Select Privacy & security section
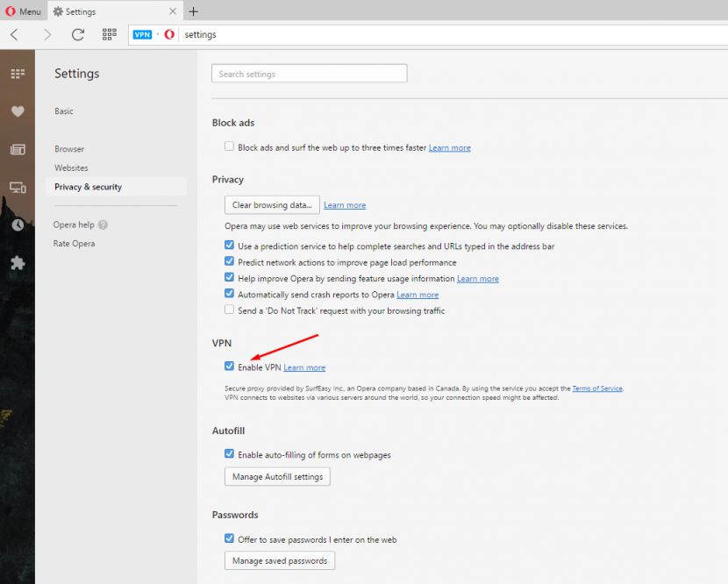 [x=116, y=187]
